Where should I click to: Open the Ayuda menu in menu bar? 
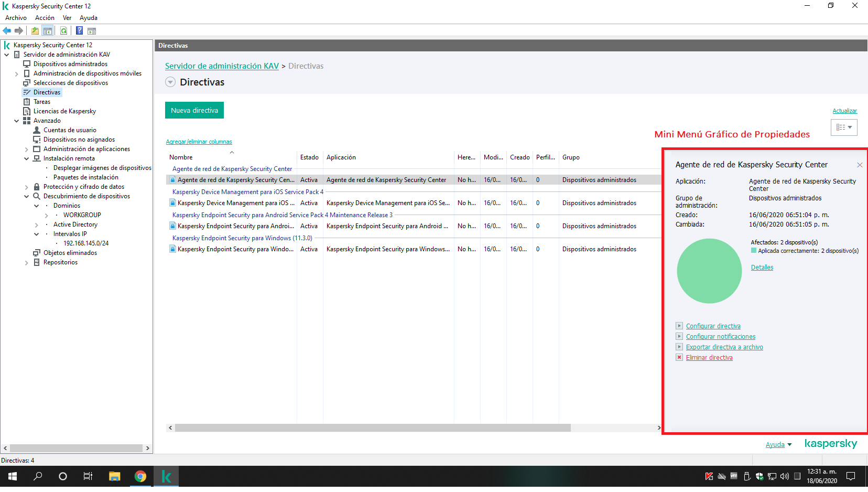89,18
